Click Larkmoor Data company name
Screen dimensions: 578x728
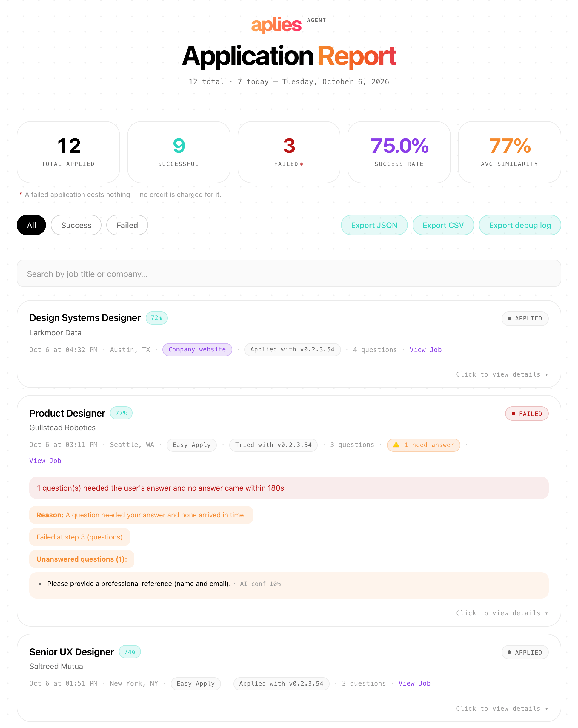56,333
